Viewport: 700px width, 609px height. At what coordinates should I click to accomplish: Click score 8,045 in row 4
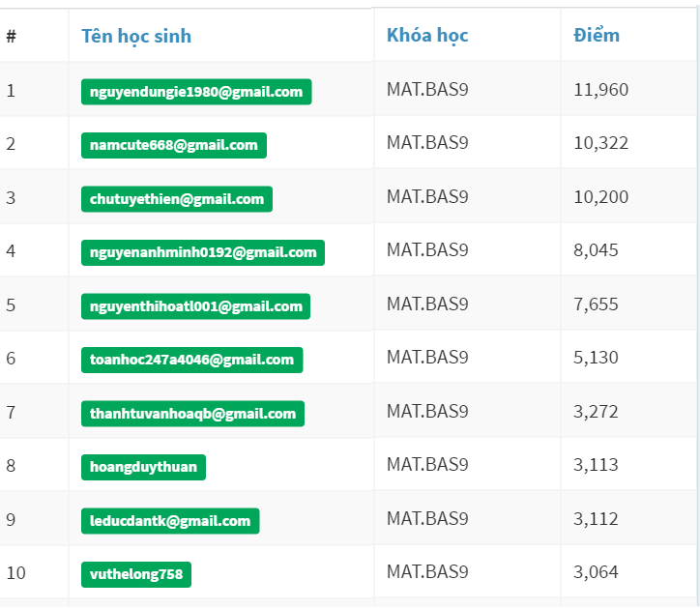pos(596,250)
